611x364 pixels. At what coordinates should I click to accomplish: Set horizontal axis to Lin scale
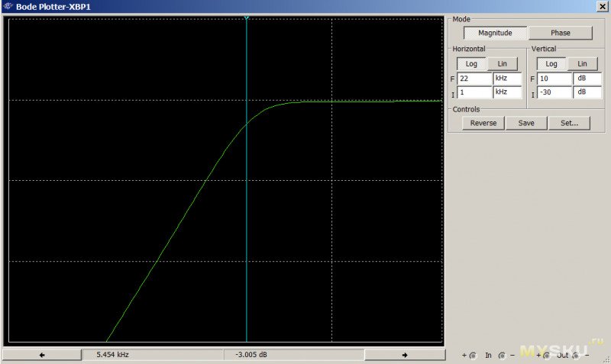point(502,64)
